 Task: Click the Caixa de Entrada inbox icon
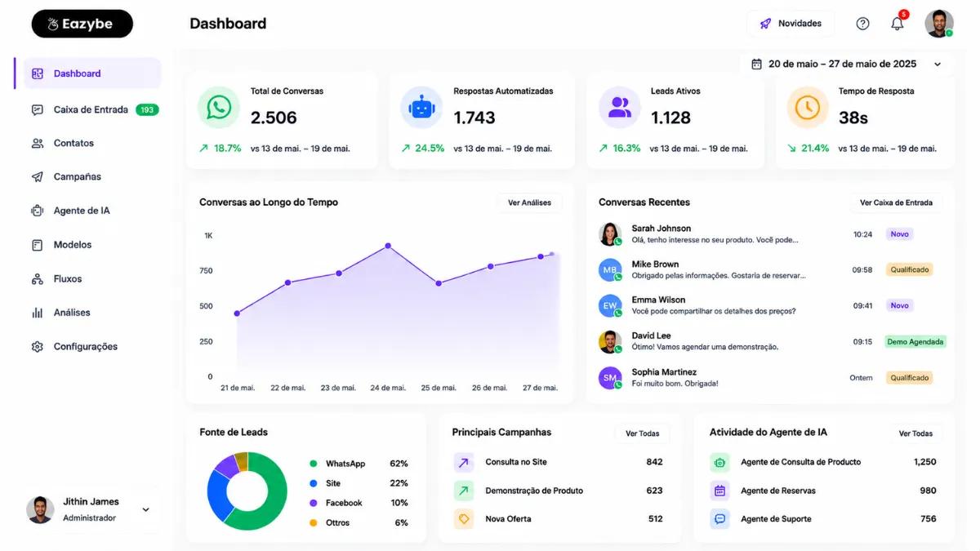pos(38,109)
